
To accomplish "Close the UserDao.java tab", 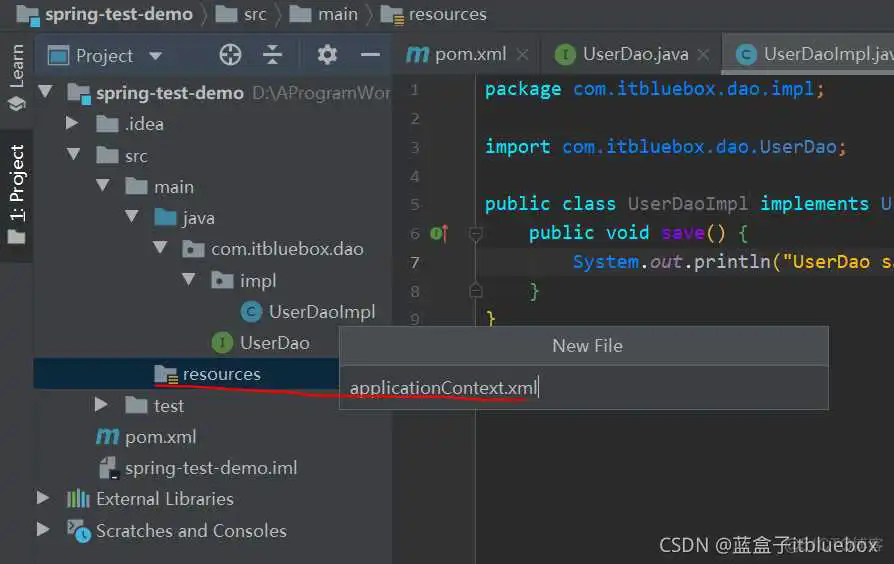I will pos(704,56).
